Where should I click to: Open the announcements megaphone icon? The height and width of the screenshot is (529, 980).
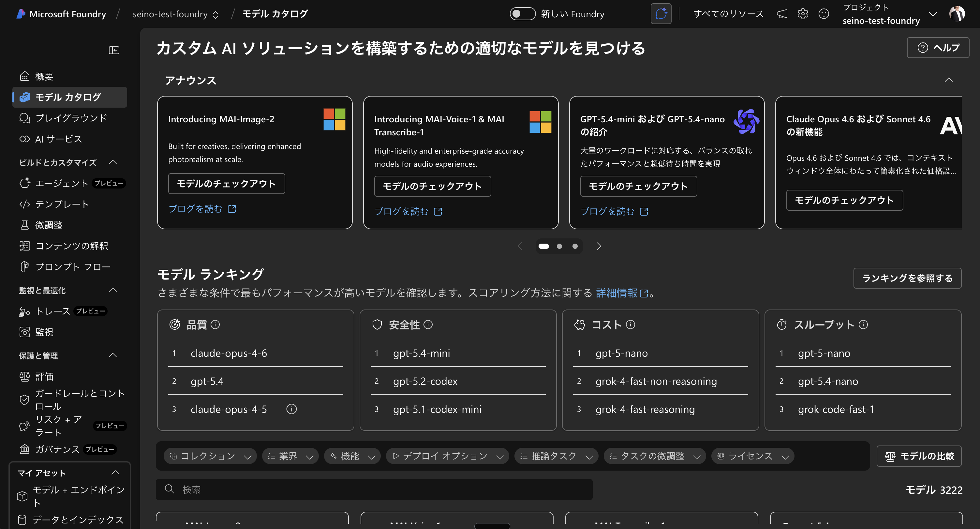click(x=782, y=14)
